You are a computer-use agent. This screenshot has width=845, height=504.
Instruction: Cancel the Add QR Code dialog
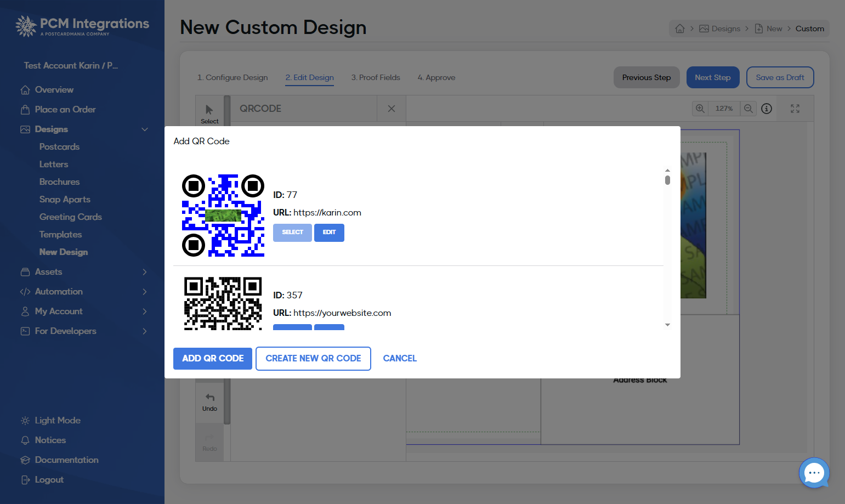coord(400,359)
